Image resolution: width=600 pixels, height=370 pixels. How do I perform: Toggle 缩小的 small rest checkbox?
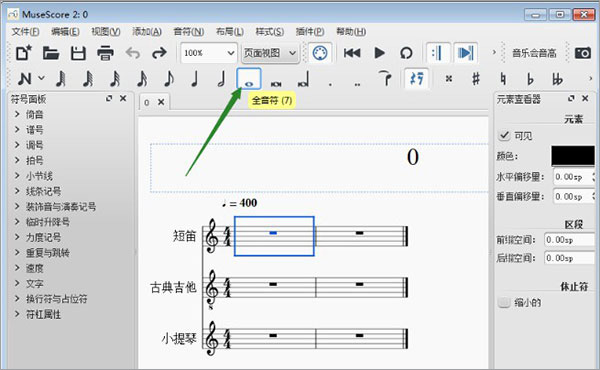(x=504, y=302)
